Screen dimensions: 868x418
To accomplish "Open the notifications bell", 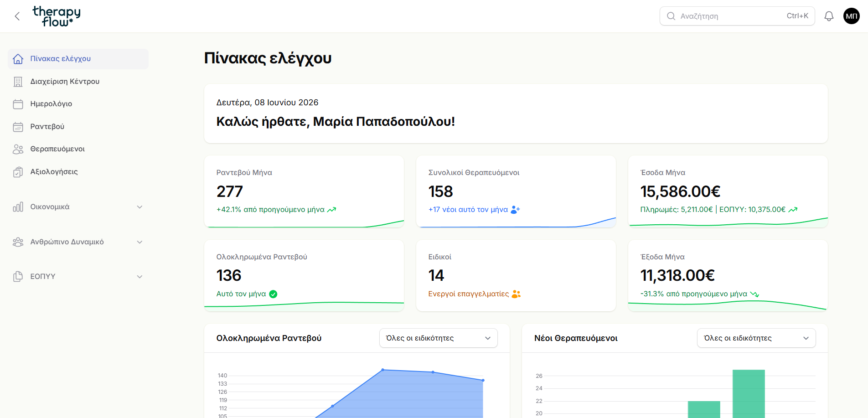I will [x=829, y=16].
